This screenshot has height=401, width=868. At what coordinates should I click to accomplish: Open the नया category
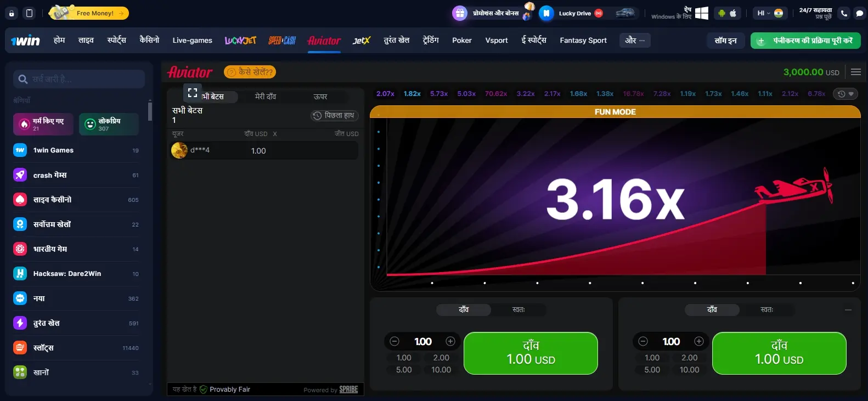point(76,298)
